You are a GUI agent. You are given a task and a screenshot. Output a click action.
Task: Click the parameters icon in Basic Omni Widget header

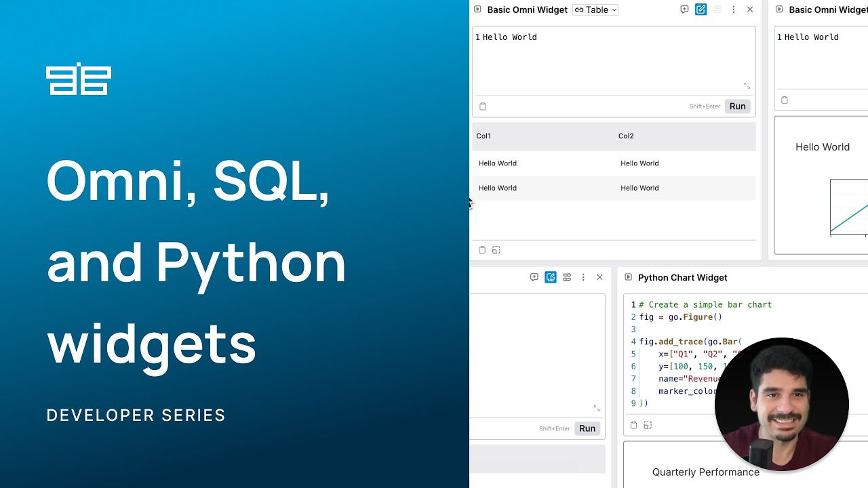point(717,9)
